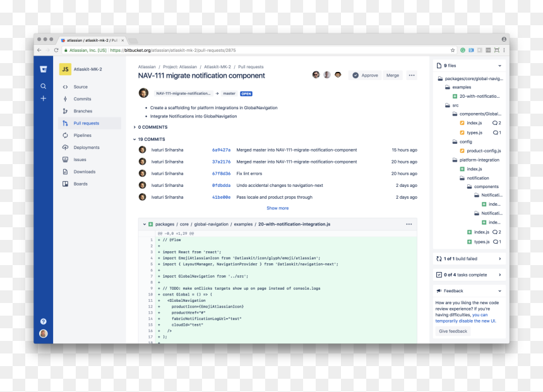The height and width of the screenshot is (392, 543).
Task: Click the browser back arrow
Action: 39,50
